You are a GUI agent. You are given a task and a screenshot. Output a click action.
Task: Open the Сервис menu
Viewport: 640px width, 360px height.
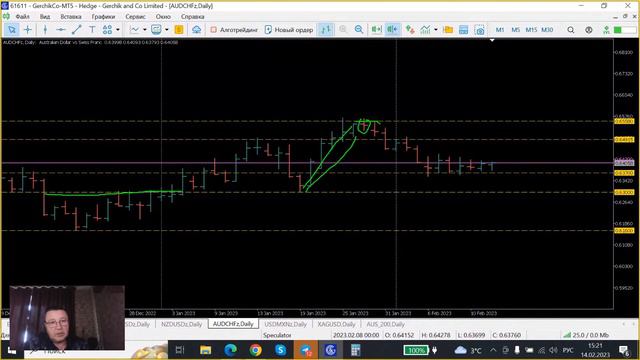pos(136,17)
